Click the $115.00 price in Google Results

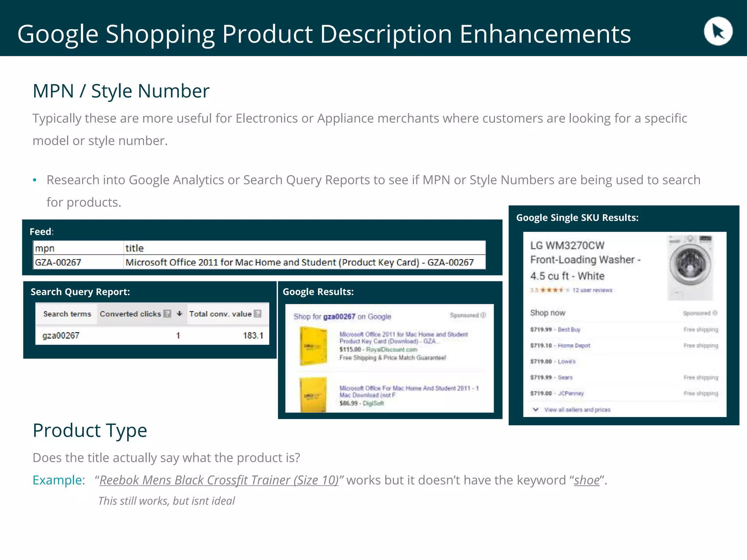[350, 349]
